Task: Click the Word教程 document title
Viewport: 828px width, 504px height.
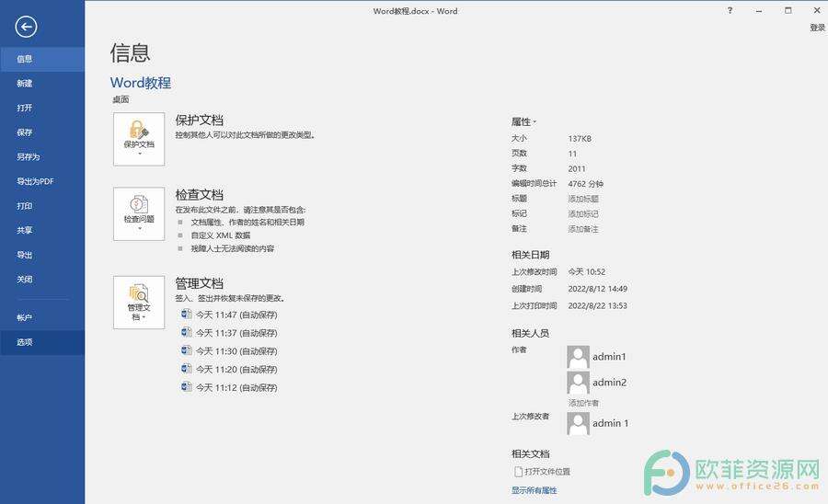Action: [141, 83]
